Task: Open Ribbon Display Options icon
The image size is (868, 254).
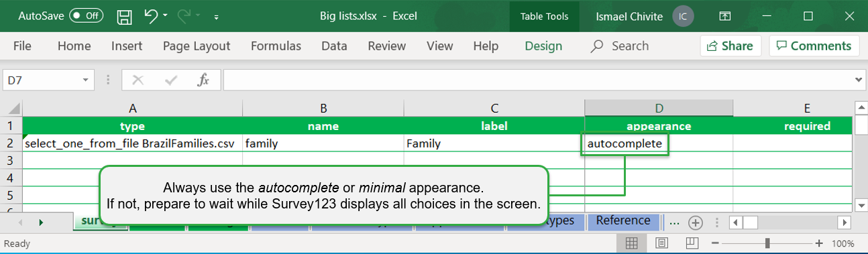Action: pyautogui.click(x=724, y=16)
